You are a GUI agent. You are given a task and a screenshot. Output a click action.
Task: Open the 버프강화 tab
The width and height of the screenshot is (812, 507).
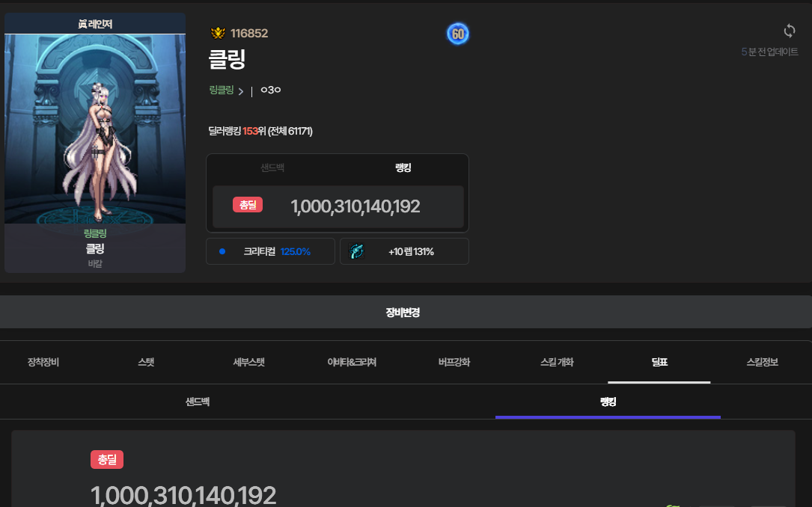[454, 363]
